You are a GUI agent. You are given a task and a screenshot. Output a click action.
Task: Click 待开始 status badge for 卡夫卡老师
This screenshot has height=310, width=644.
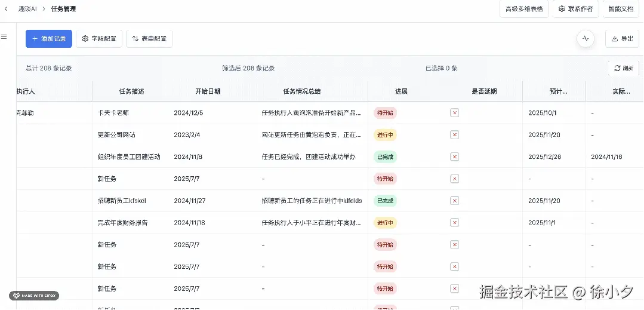385,113
